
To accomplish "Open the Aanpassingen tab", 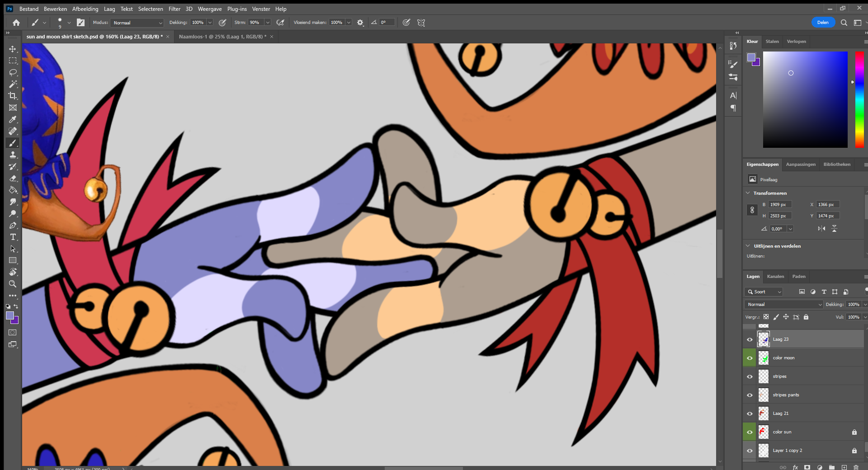I will (801, 164).
